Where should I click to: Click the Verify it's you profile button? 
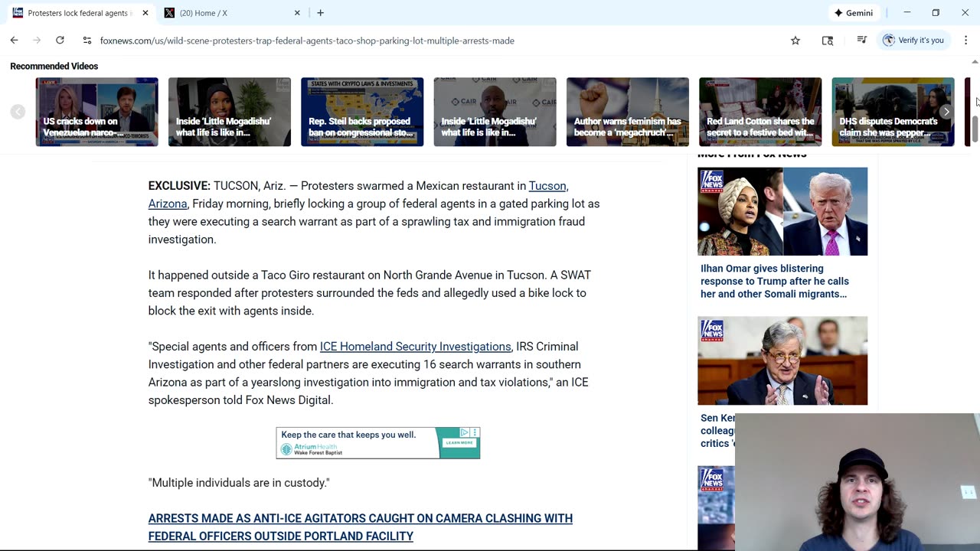point(913,41)
